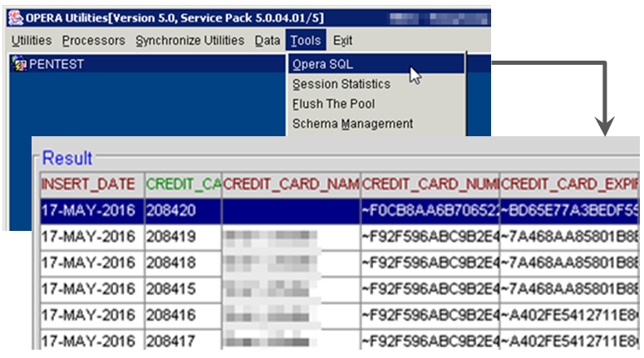Open the Tools menu
644x358 pixels.
(306, 40)
